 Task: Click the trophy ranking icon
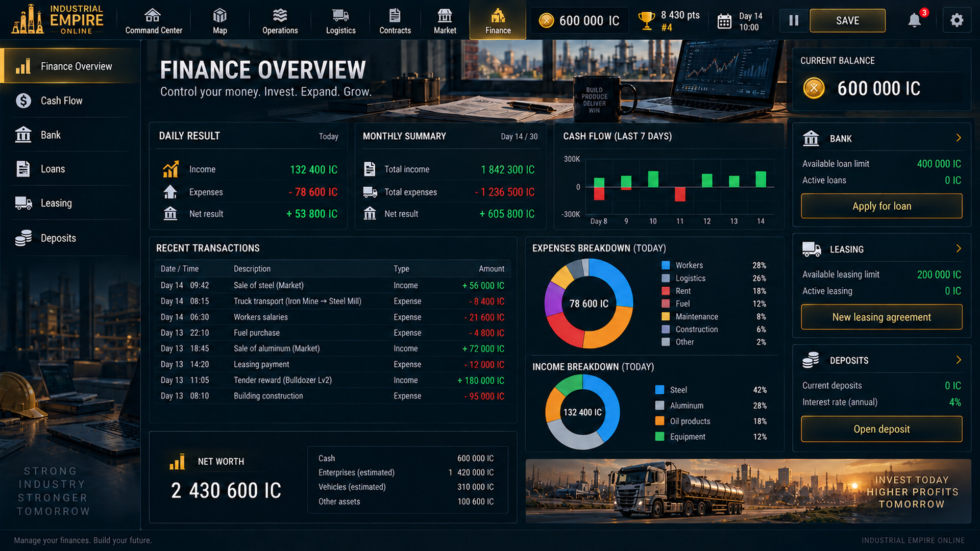pyautogui.click(x=646, y=21)
